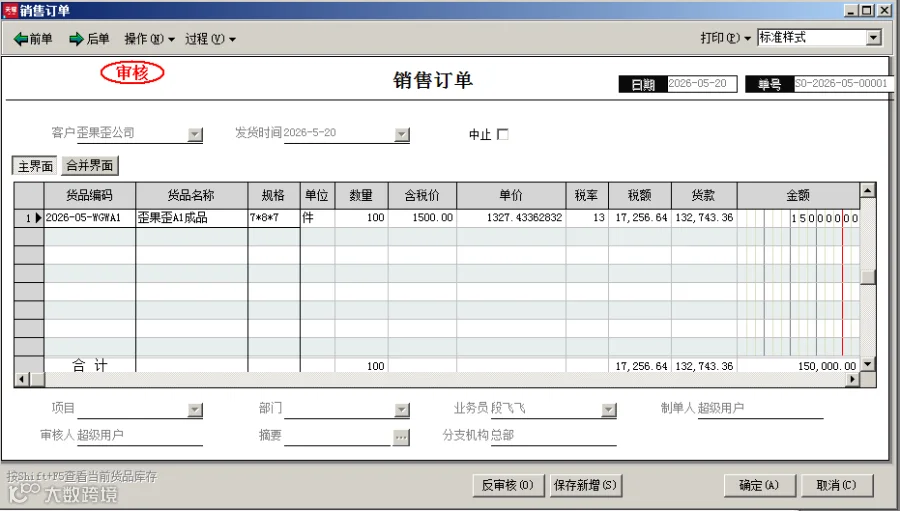
Task: Open the 打印(P) dropdown menu
Action: click(726, 38)
